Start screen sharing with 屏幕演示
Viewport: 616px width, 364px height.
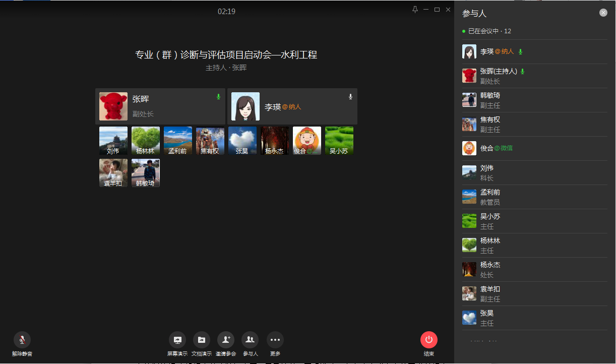(177, 340)
